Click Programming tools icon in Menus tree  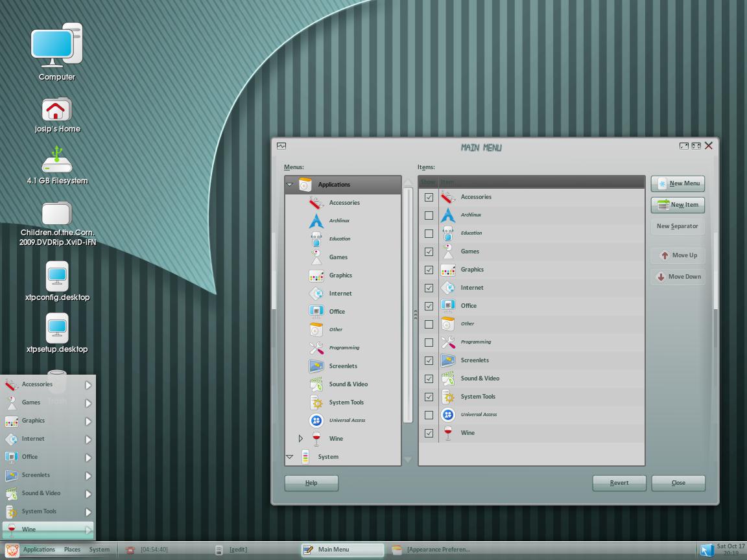[316, 348]
